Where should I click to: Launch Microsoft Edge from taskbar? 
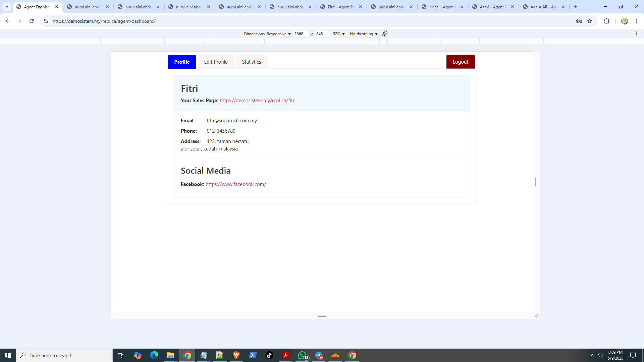154,355
